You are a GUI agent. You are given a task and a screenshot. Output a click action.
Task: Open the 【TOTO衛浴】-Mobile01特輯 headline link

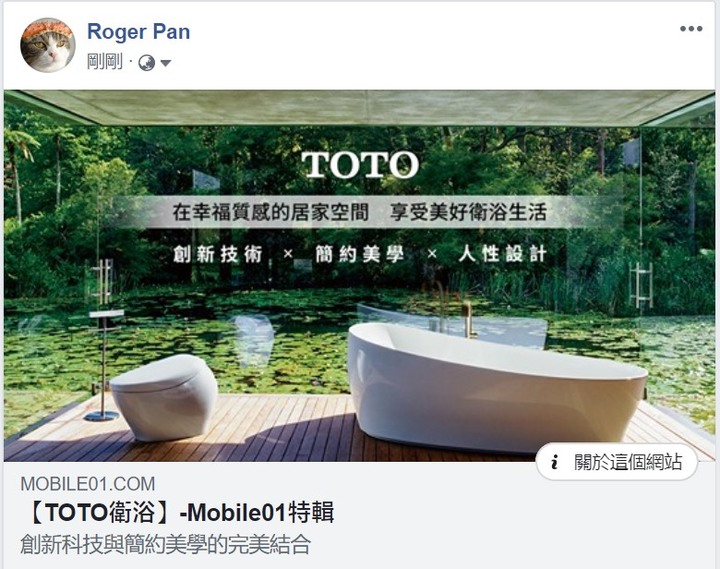click(179, 512)
